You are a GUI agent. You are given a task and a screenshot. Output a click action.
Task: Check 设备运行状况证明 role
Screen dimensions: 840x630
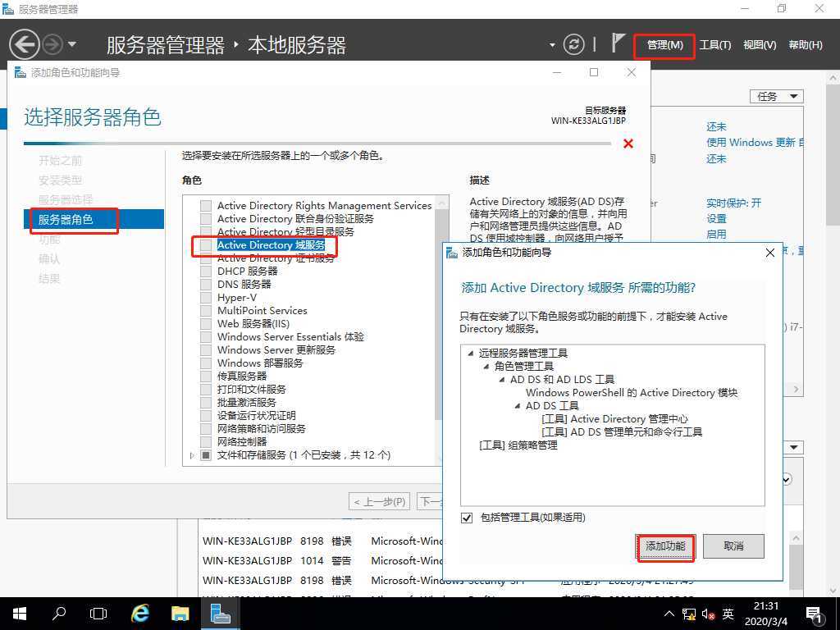[x=206, y=416]
